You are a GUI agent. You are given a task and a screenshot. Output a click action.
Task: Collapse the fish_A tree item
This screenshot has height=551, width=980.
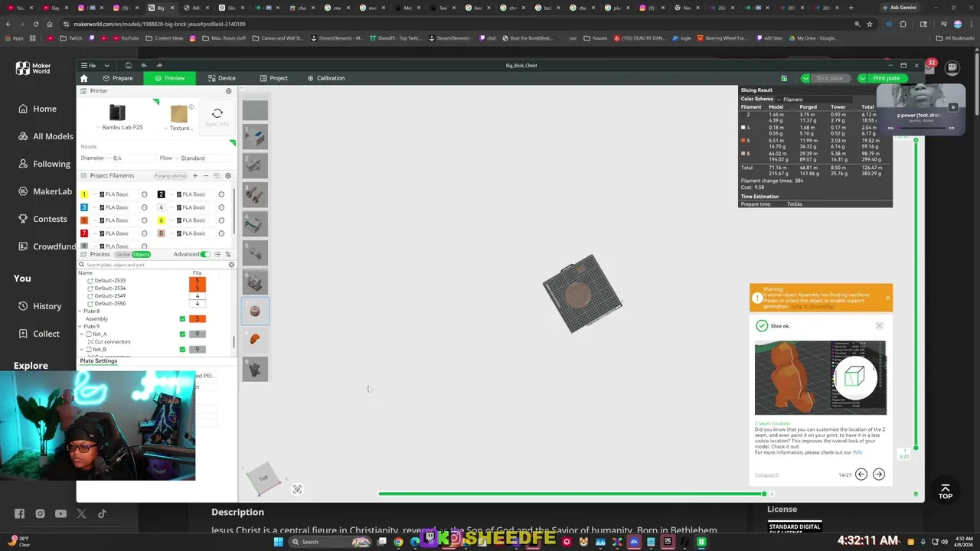[81, 334]
